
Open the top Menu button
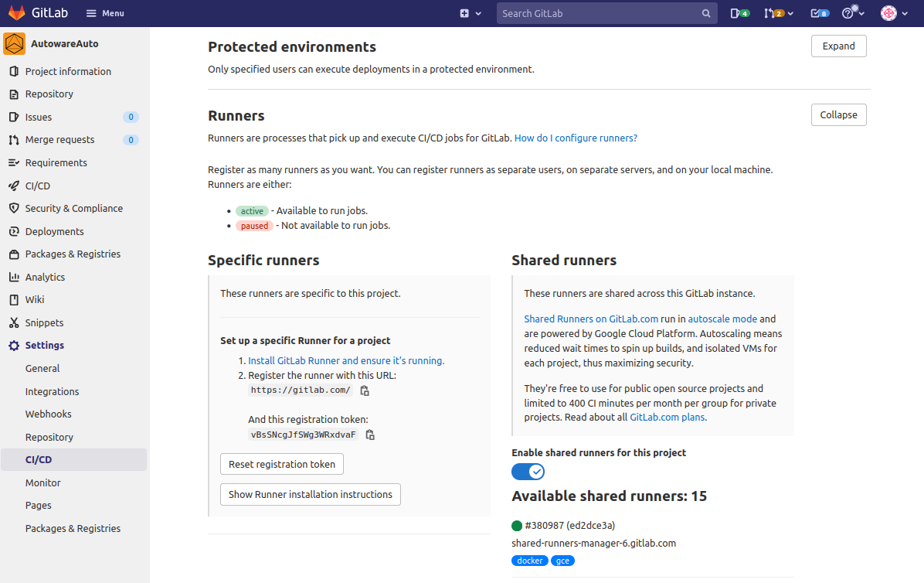click(x=104, y=13)
